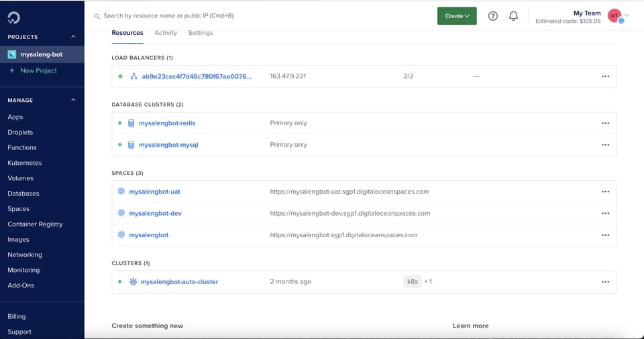Click the mysaleng-bot project icon
The width and height of the screenshot is (644, 339).
tap(12, 54)
